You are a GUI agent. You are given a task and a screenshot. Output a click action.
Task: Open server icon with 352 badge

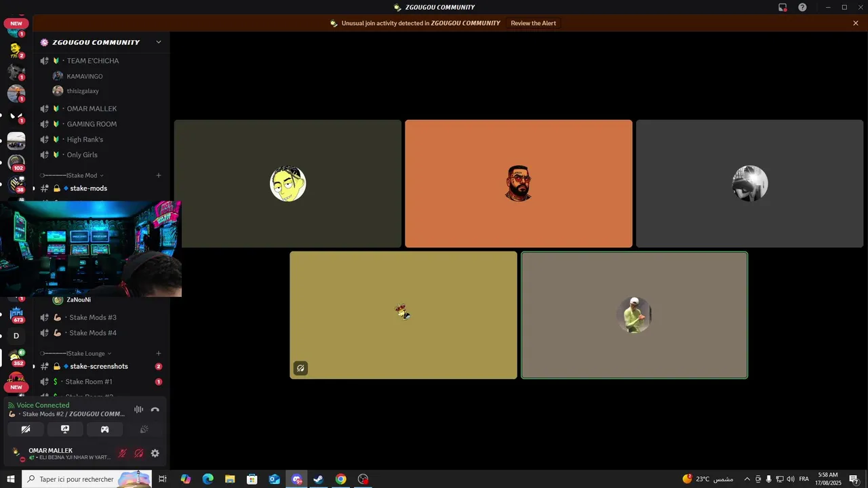click(x=16, y=357)
